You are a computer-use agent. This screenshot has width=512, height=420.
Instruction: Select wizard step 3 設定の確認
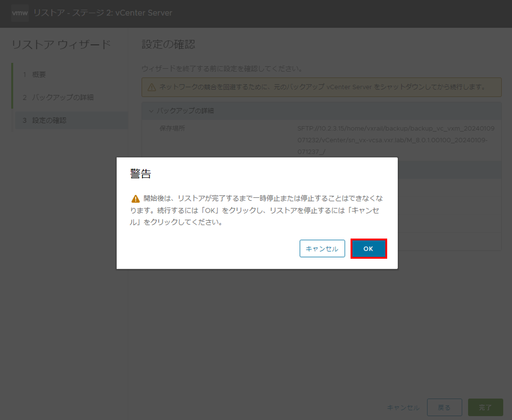coord(71,120)
